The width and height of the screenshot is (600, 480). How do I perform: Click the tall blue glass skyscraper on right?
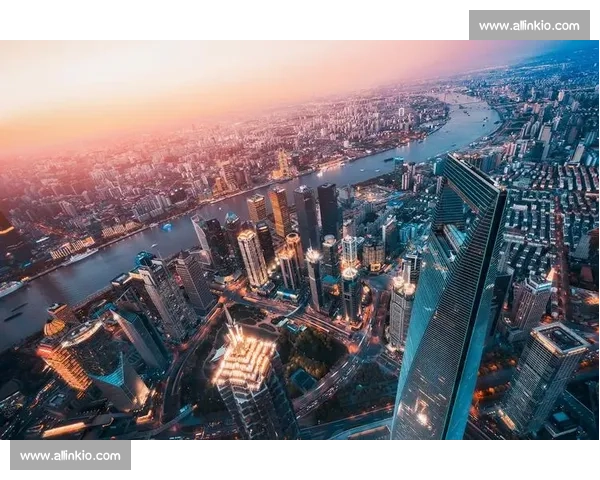click(x=453, y=300)
